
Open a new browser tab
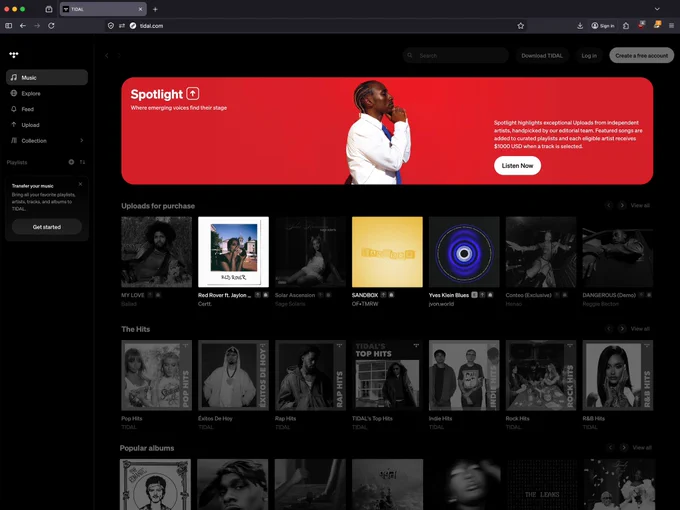tap(155, 9)
